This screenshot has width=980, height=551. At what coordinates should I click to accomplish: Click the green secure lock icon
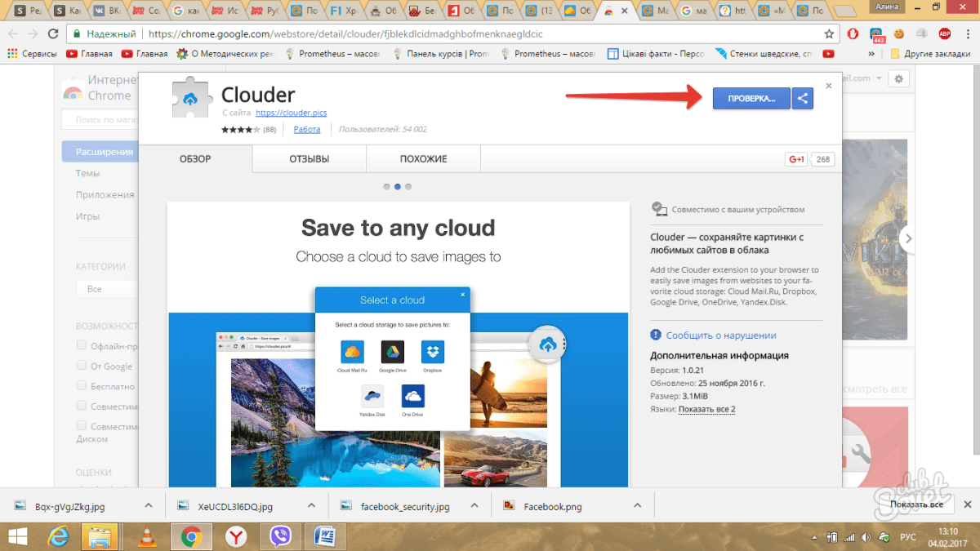[x=77, y=34]
